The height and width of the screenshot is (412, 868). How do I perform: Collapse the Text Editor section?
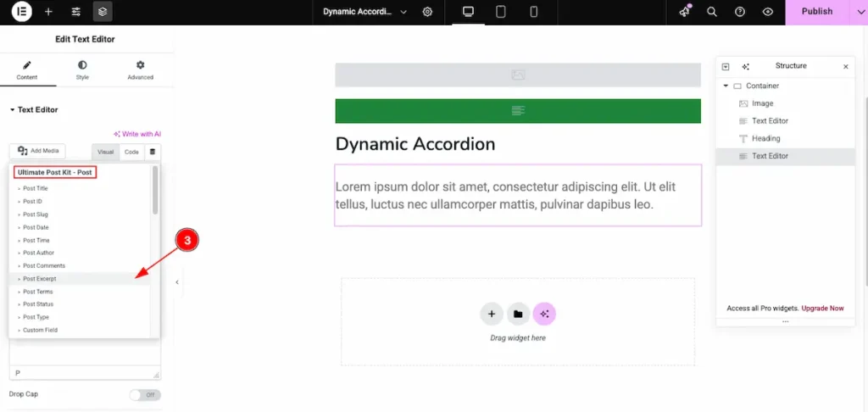point(13,110)
